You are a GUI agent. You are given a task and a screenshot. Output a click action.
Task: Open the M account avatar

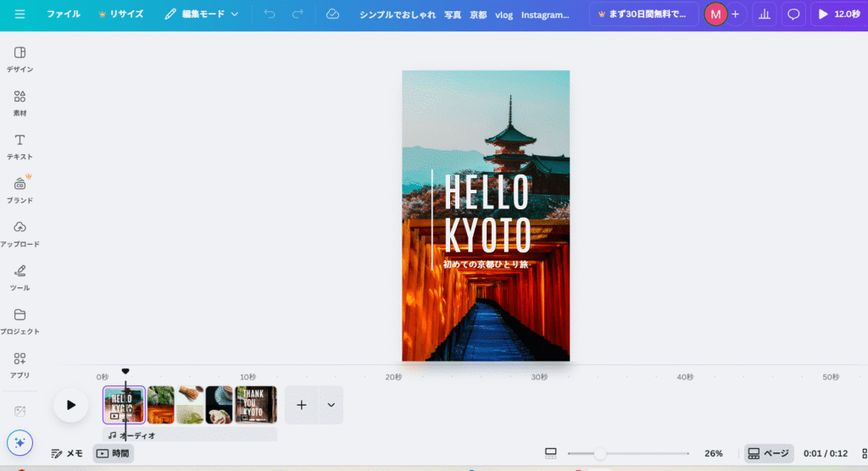715,14
